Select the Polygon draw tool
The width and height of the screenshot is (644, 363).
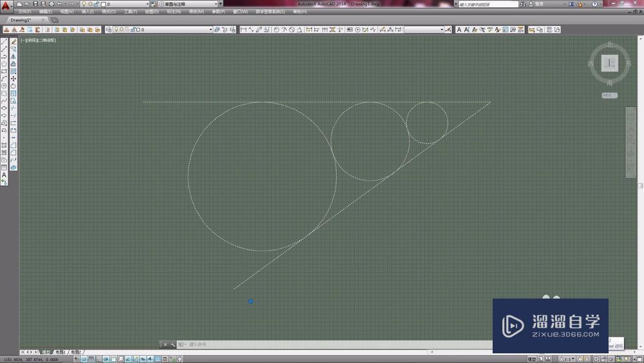coord(4,64)
